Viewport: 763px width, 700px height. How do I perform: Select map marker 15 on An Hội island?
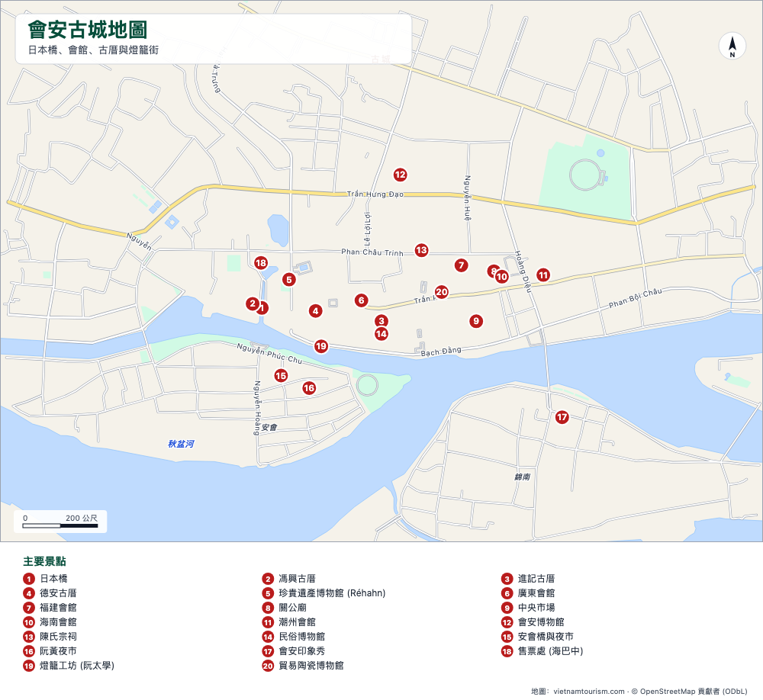click(281, 375)
